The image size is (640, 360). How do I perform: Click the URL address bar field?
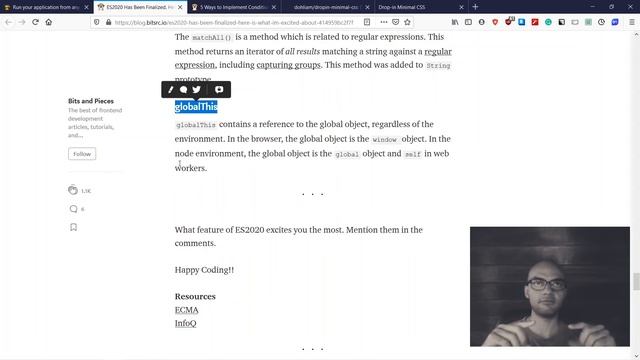coord(233,22)
